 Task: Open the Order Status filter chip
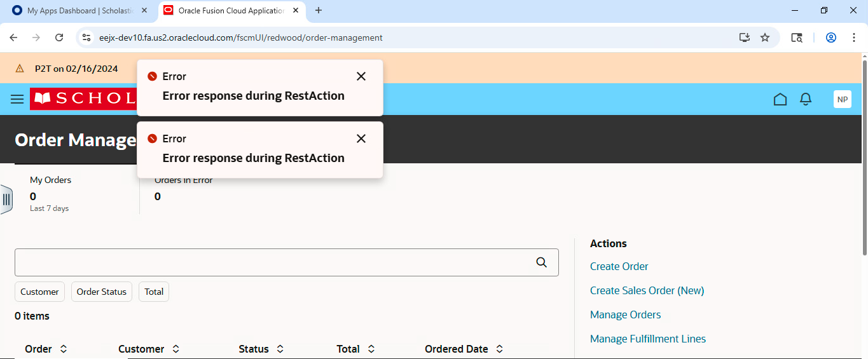(102, 292)
